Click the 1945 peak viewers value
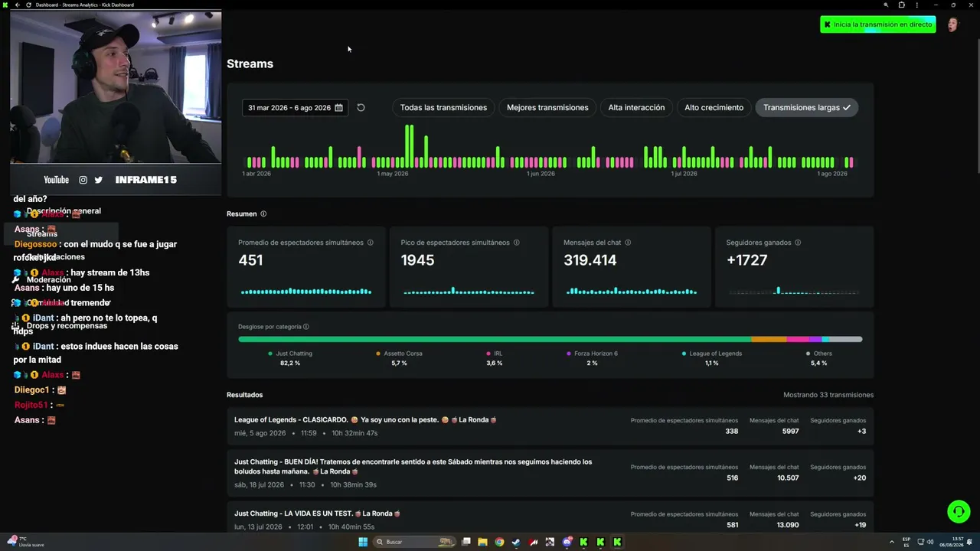 pyautogui.click(x=417, y=260)
